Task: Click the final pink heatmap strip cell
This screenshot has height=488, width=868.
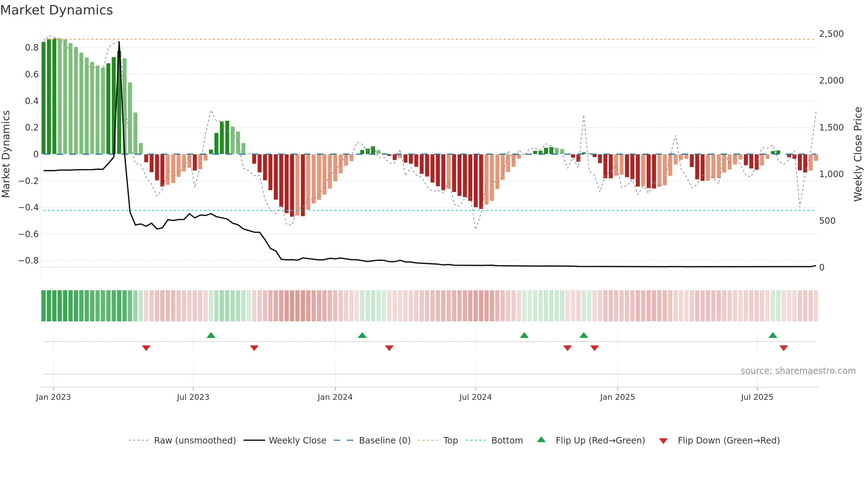Action: click(816, 306)
